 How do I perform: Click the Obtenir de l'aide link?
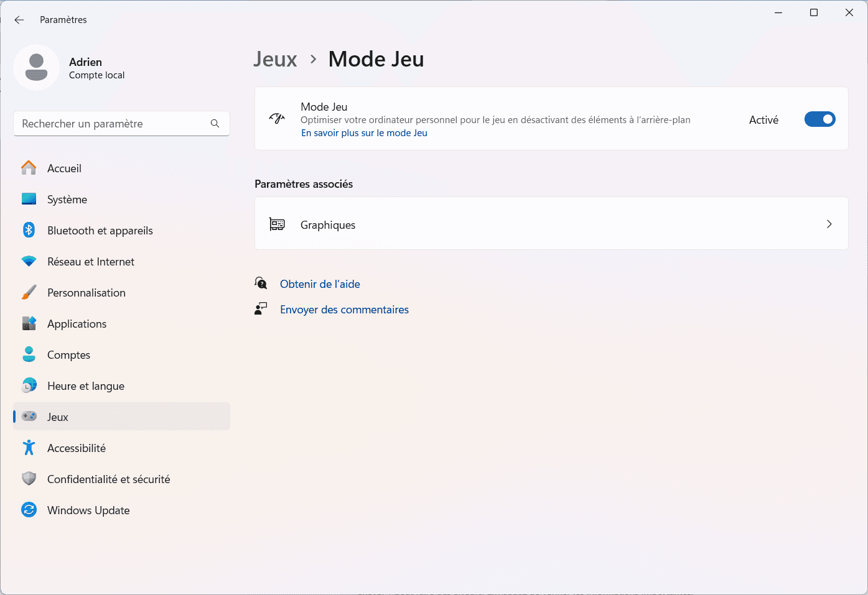click(320, 284)
